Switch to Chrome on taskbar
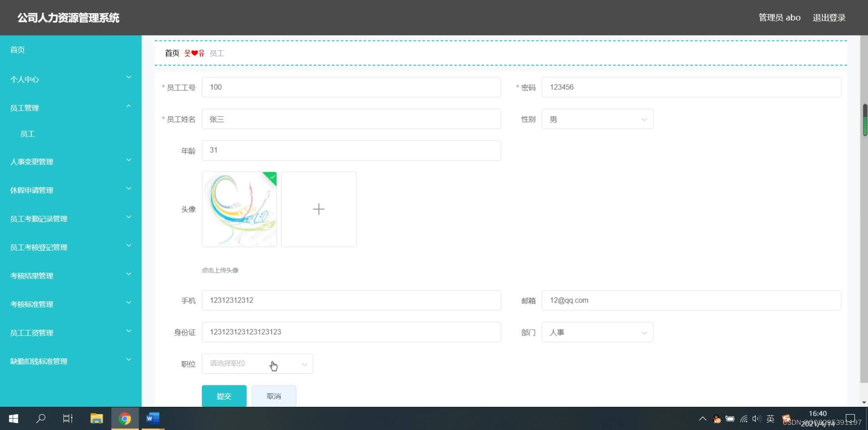Image resolution: width=868 pixels, height=430 pixels. coord(125,418)
